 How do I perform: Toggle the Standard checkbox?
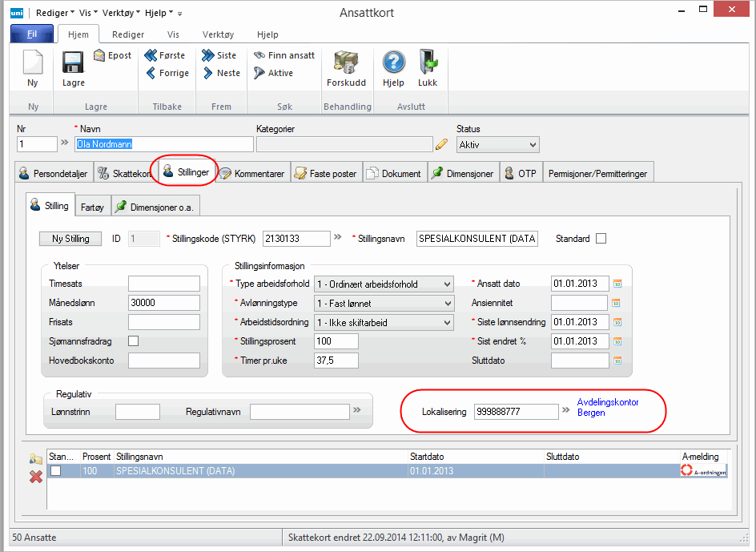point(601,239)
